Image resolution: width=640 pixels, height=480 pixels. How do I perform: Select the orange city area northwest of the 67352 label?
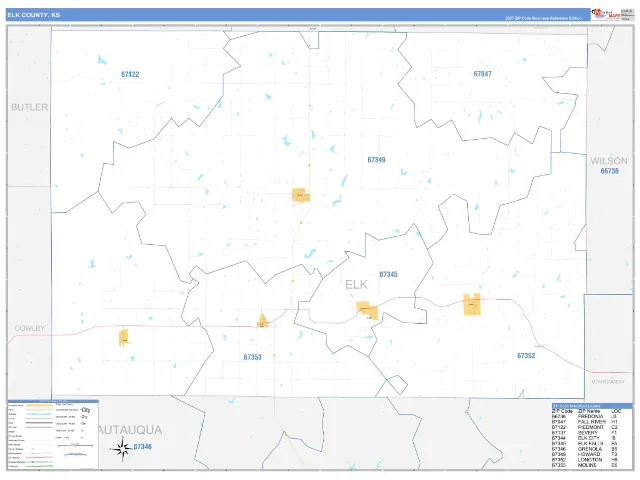point(472,304)
